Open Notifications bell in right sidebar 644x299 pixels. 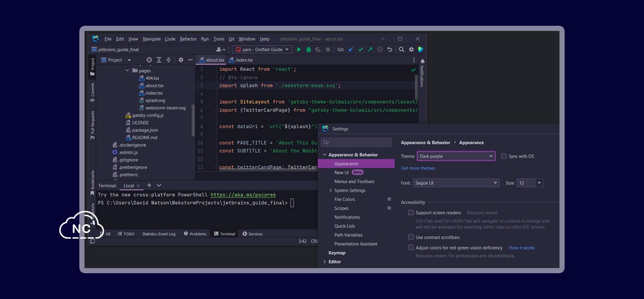coord(422,61)
